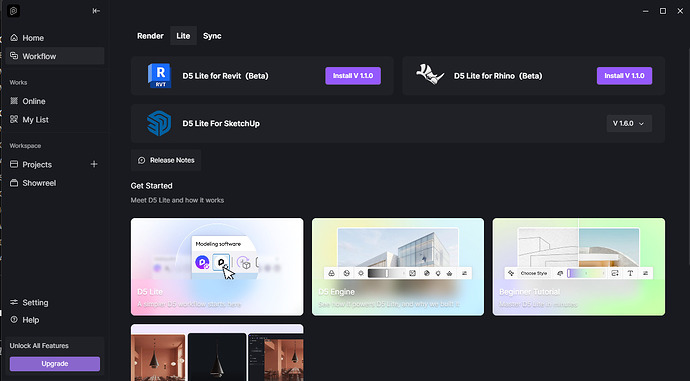Click 'Meet D5 Lite and how it works' text
690x381 pixels.
(177, 200)
